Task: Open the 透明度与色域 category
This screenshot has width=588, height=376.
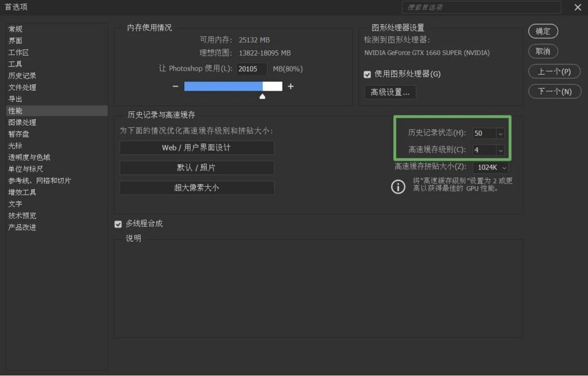Action: [29, 157]
